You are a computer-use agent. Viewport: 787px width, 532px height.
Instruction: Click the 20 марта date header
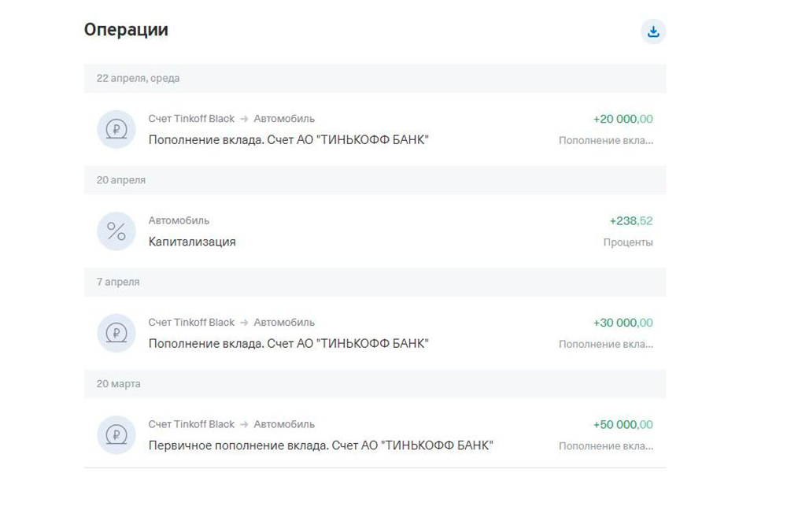119,384
